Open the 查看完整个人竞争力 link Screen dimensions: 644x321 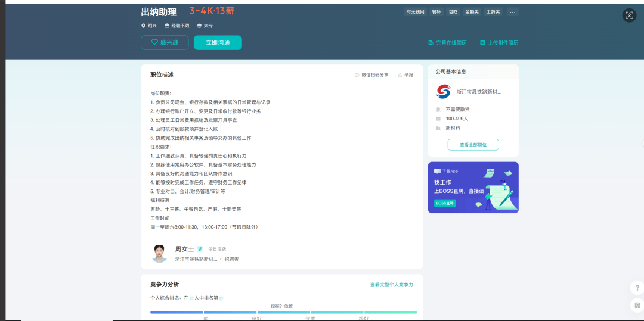[391, 285]
